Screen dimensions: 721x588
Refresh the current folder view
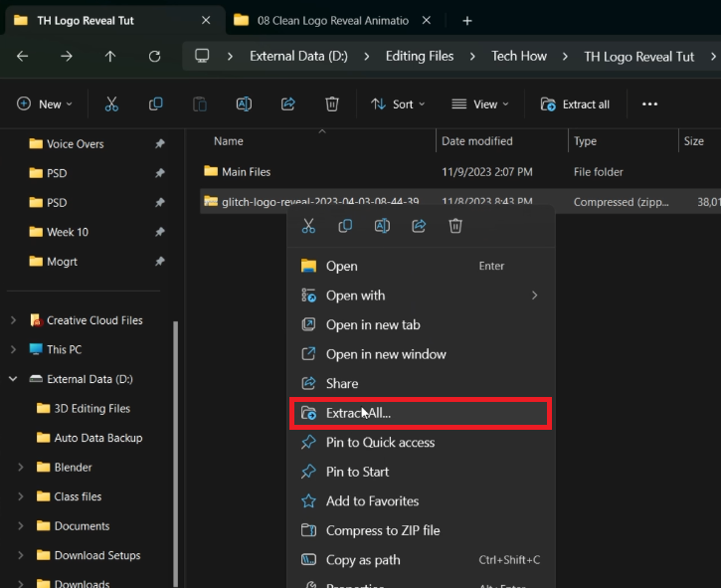(x=154, y=57)
